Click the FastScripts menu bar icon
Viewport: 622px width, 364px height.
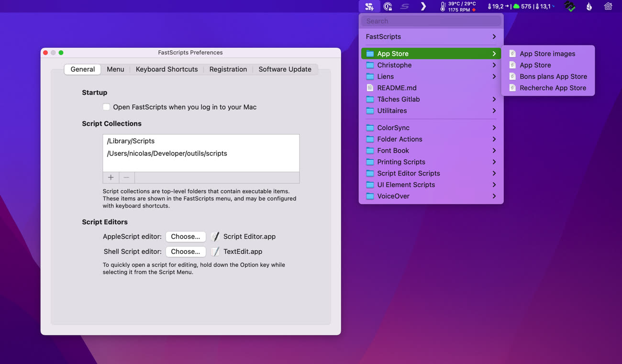click(369, 6)
